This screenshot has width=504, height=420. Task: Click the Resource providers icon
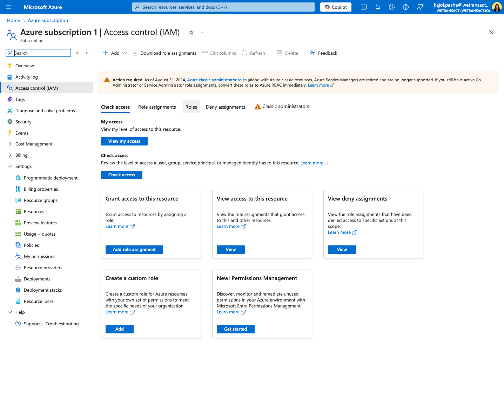(x=18, y=267)
